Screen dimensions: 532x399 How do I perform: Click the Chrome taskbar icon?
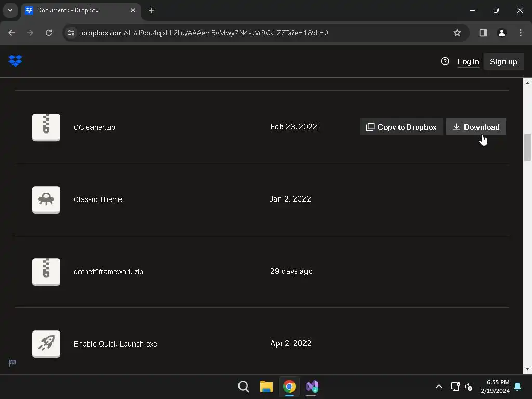coord(289,387)
